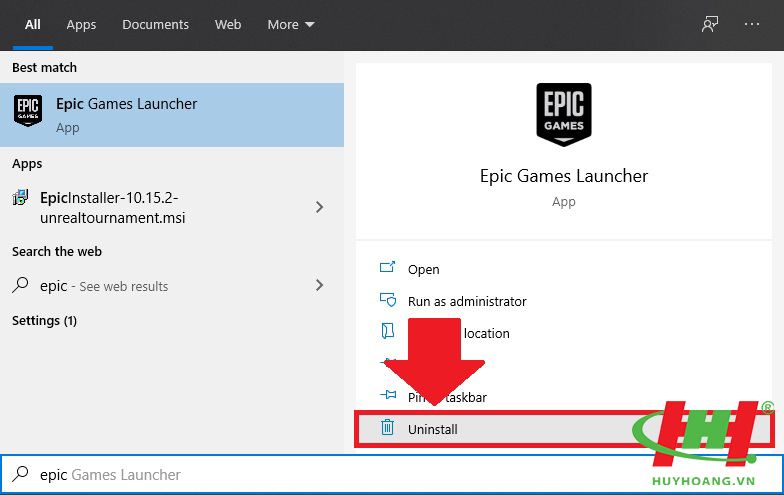Viewport: 784px width, 495px height.
Task: Open the feedback person icon
Action: point(710,24)
